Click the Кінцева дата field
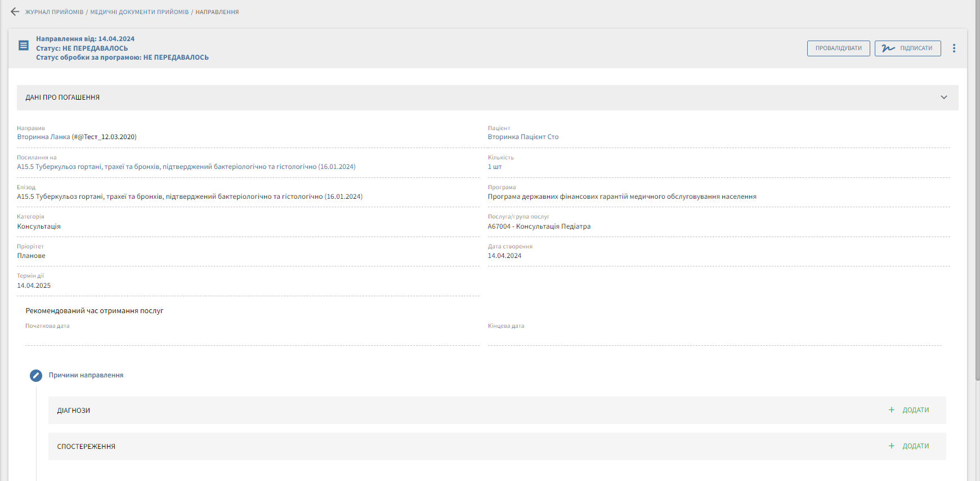This screenshot has width=980, height=481. tap(714, 337)
